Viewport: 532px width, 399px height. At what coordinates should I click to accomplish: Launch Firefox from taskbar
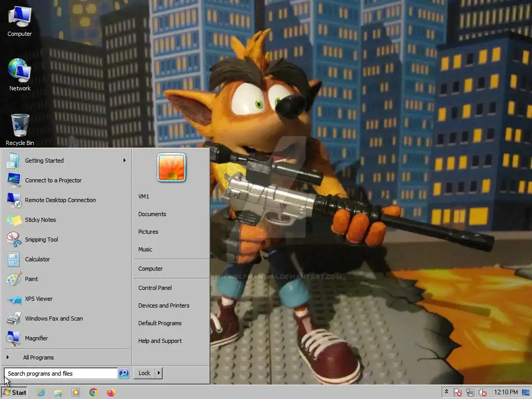111,392
